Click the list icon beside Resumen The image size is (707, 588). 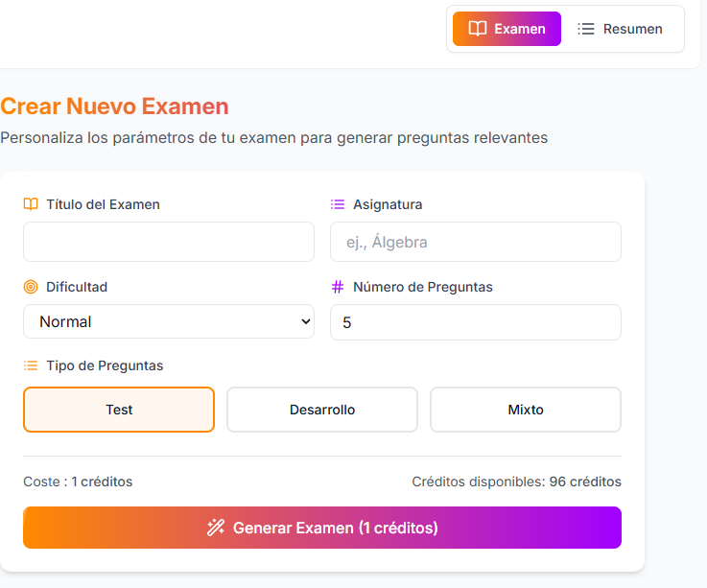586,29
